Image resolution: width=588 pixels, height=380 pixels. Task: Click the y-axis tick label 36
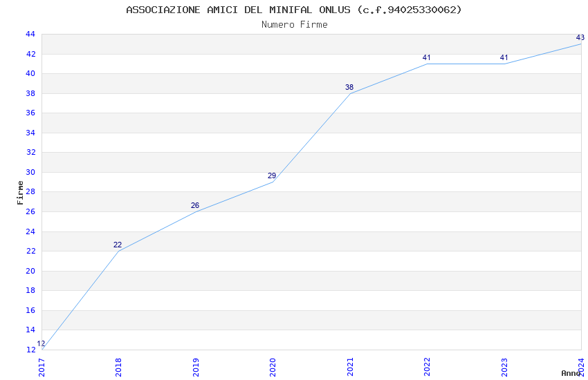(x=30, y=113)
